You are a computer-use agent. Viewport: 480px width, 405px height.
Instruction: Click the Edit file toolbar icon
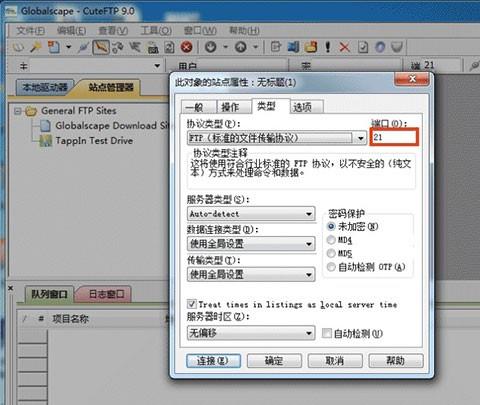coord(276,47)
